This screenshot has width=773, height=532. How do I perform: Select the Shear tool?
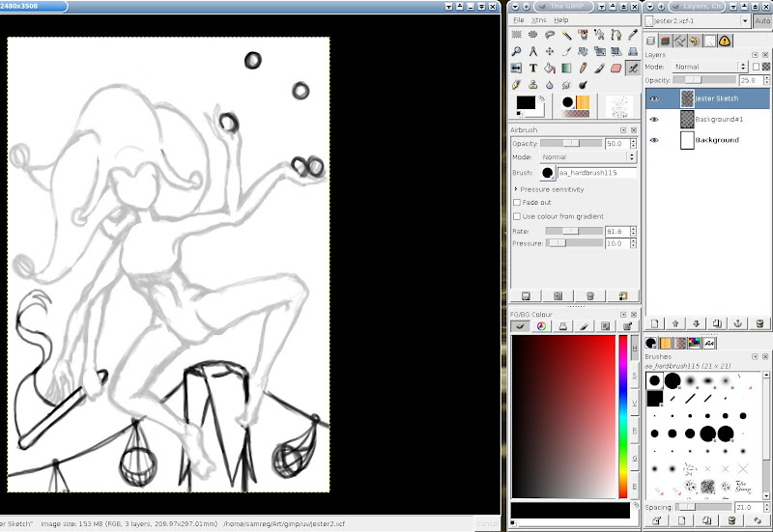(616, 51)
